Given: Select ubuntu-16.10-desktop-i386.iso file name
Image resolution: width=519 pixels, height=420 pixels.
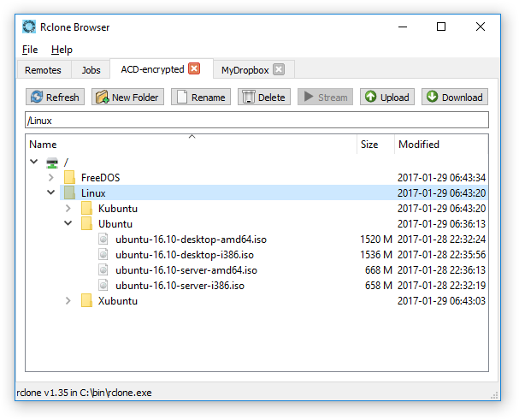Looking at the screenshot, I should [185, 255].
